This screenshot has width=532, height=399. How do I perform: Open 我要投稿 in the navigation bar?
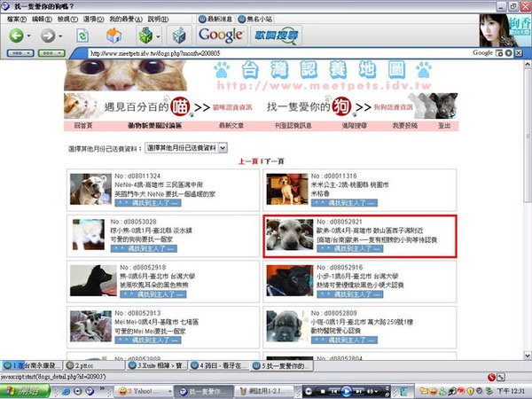405,126
